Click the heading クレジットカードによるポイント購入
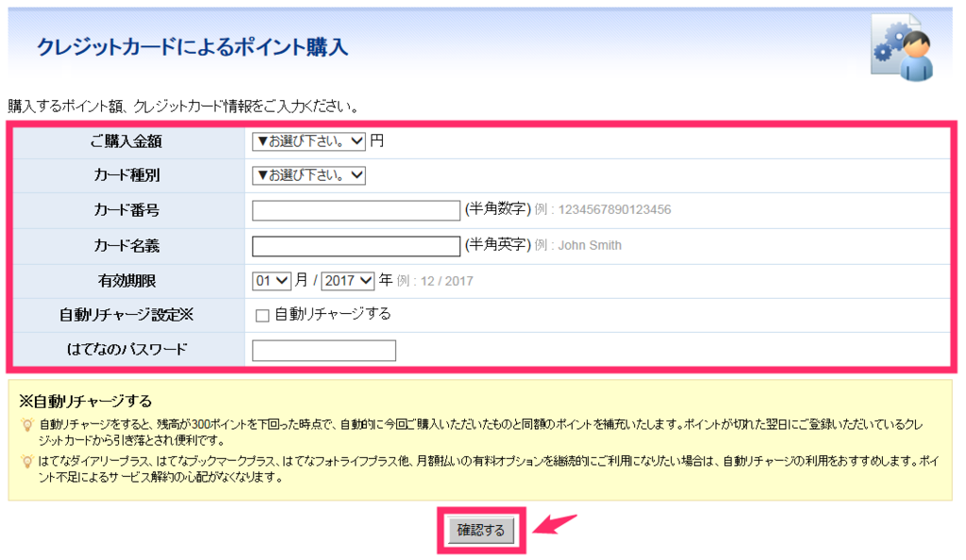966x560 pixels. coord(192,47)
